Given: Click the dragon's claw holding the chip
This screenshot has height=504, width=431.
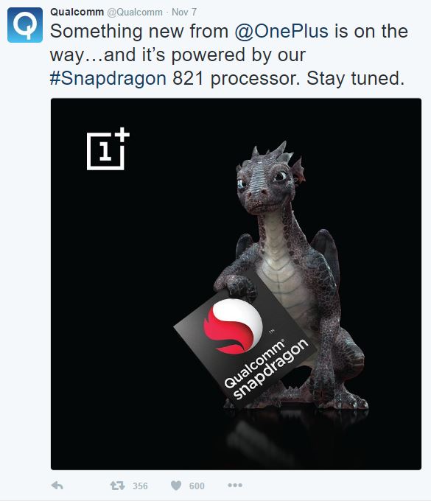Looking at the screenshot, I should (235, 284).
